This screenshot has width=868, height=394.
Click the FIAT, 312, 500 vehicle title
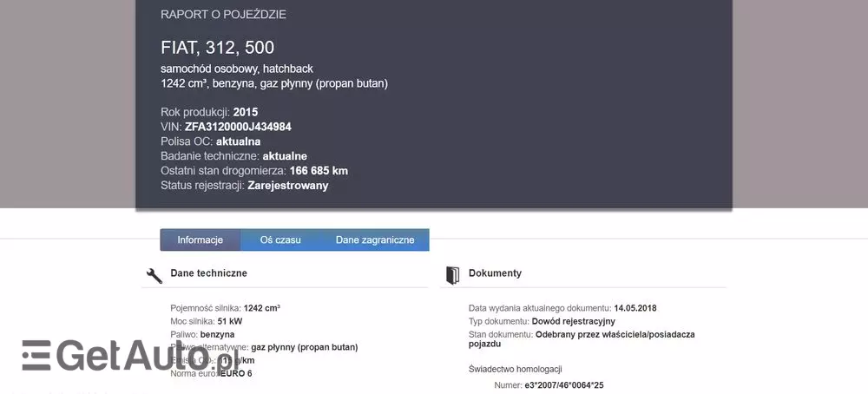[x=217, y=48]
